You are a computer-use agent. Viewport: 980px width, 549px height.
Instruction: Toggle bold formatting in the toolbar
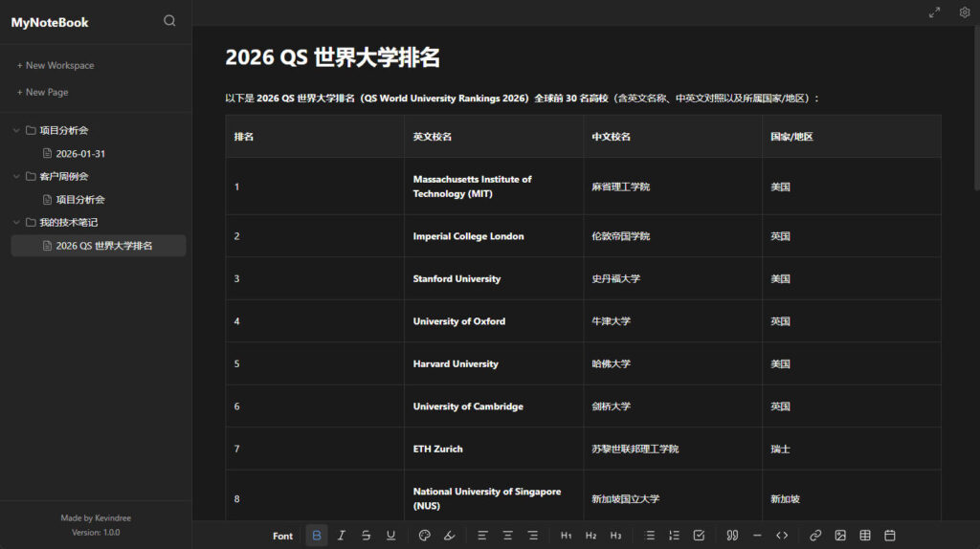tap(317, 536)
